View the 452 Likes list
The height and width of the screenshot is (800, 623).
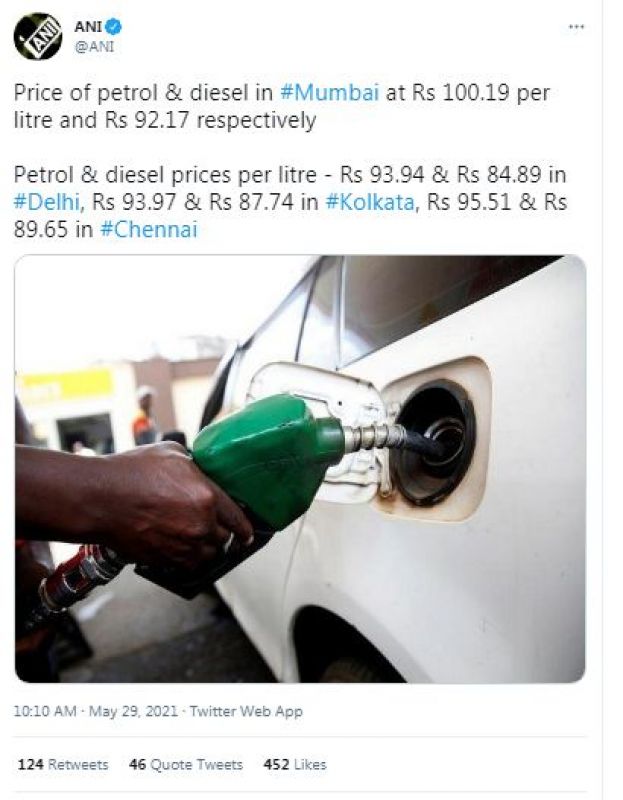point(294,764)
